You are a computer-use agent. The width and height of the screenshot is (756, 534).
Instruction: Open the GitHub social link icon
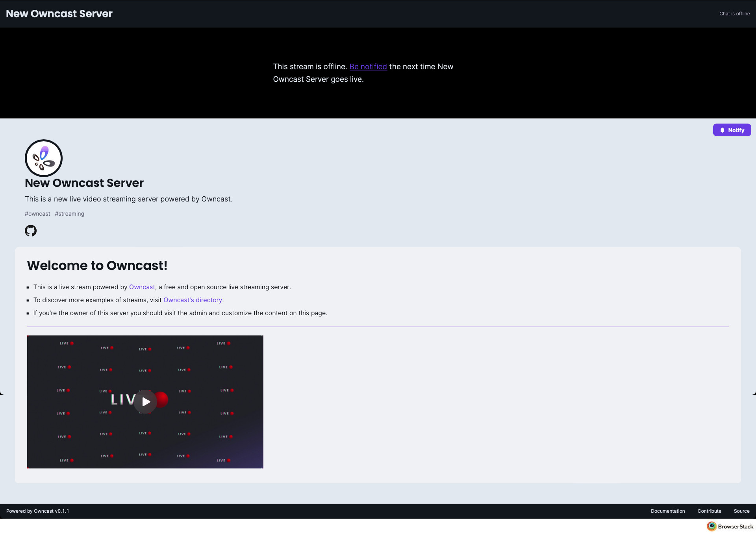click(x=31, y=231)
